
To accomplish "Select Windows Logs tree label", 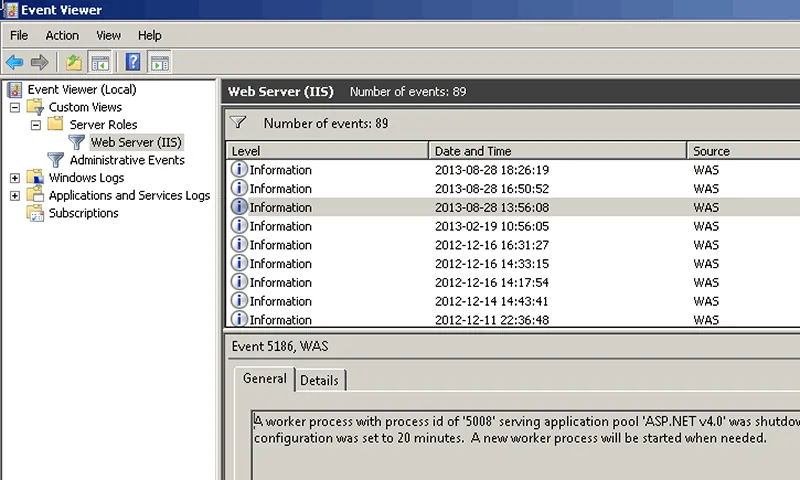I will 86,178.
